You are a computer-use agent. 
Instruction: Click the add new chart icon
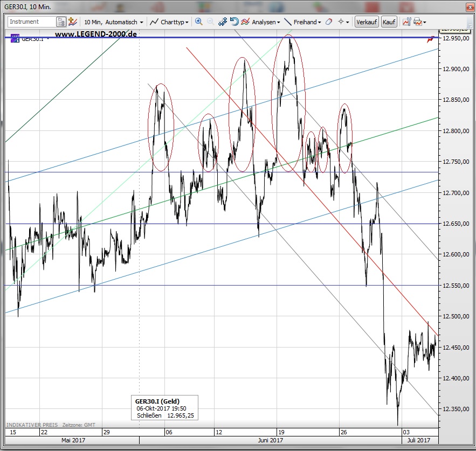pyautogui.click(x=73, y=22)
